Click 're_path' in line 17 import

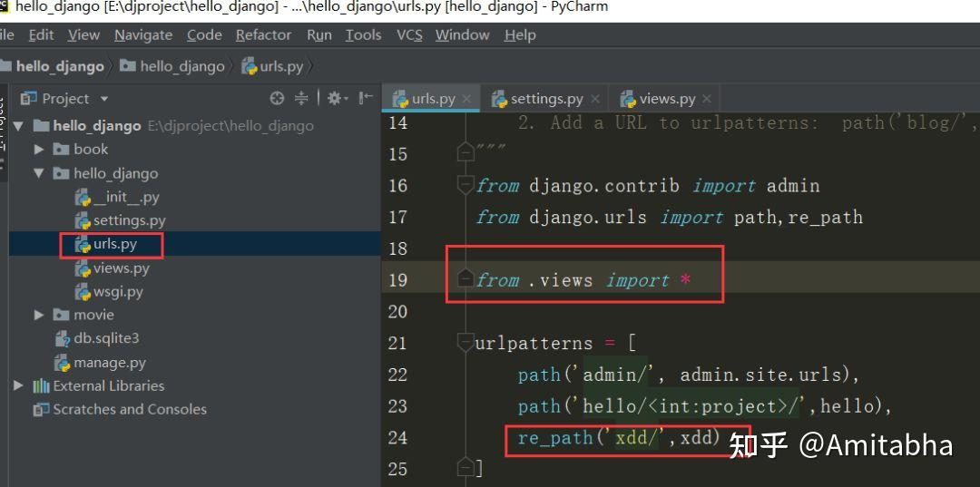pos(825,218)
